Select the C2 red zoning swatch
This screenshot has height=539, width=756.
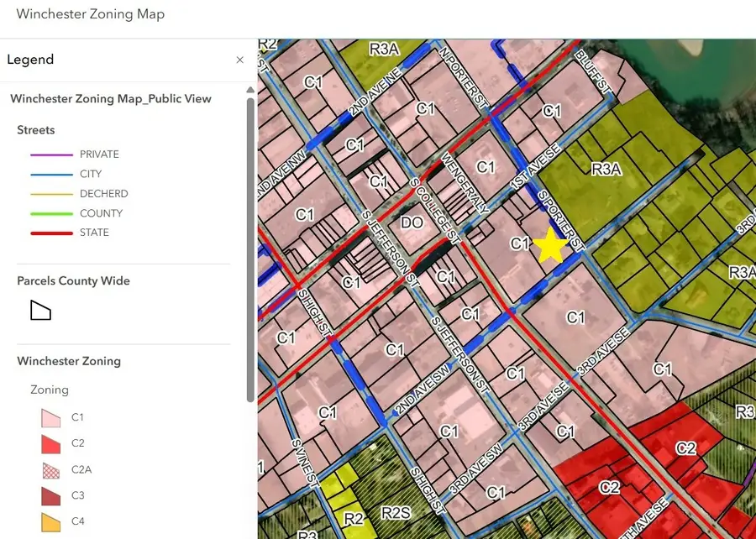50,443
